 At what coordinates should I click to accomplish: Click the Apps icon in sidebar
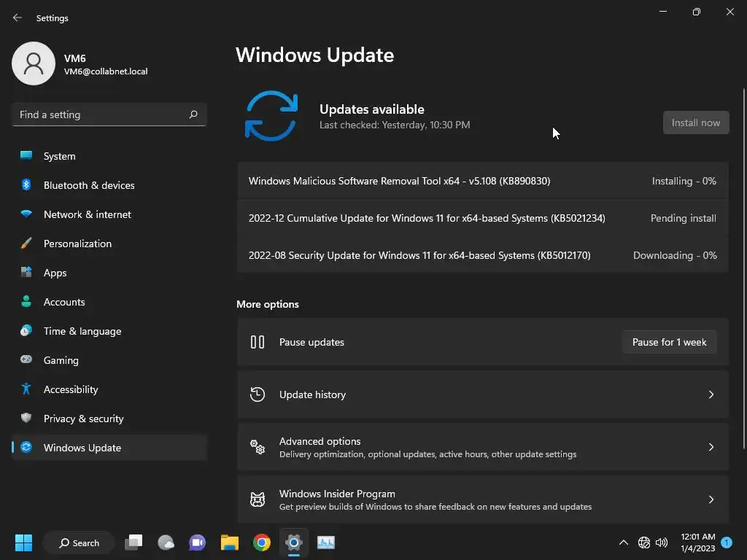(26, 273)
